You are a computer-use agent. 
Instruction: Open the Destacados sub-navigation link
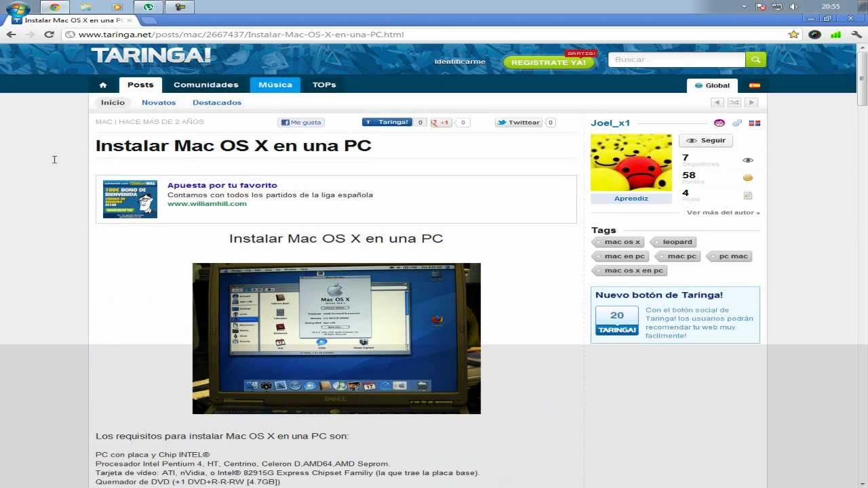point(217,102)
